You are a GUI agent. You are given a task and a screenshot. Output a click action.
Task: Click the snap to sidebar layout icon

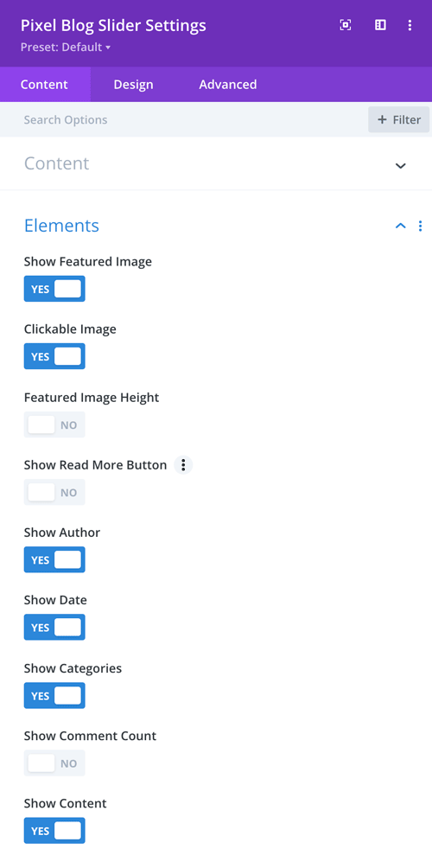click(380, 25)
